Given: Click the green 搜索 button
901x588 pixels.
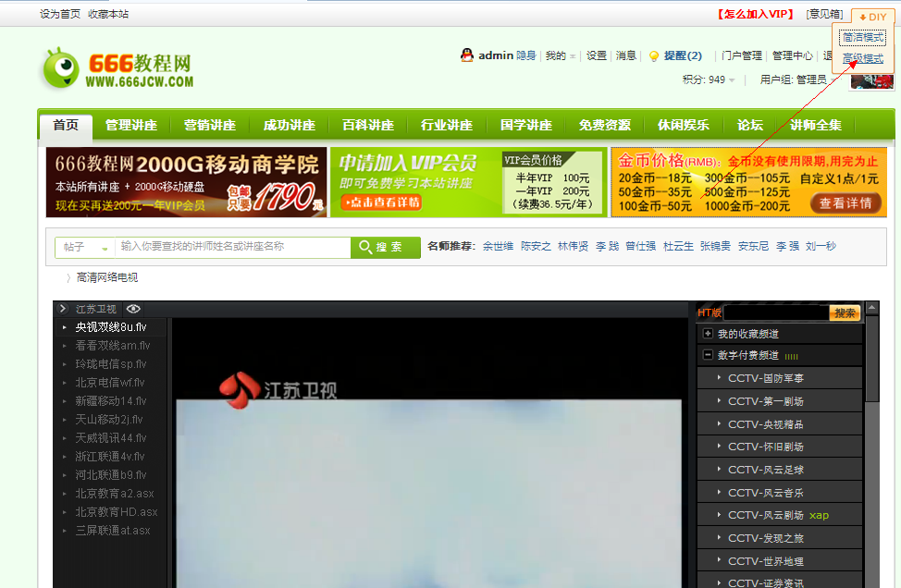Looking at the screenshot, I should (386, 247).
